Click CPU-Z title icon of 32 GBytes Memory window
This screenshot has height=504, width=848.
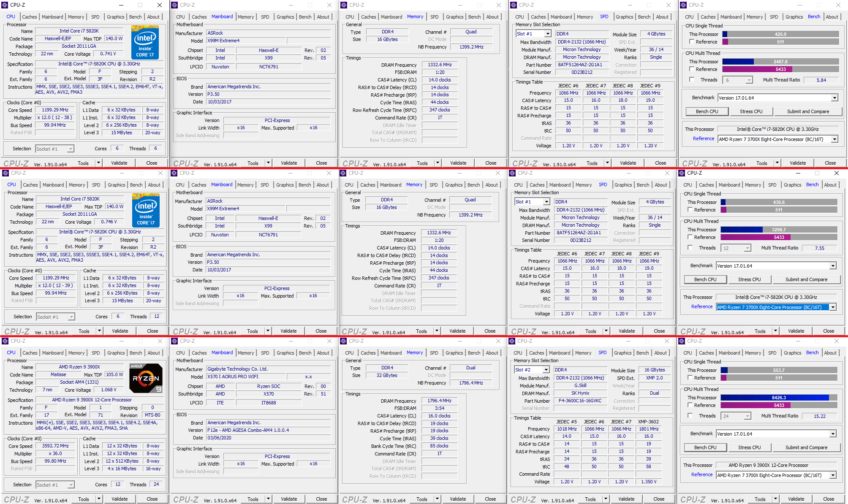[343, 341]
